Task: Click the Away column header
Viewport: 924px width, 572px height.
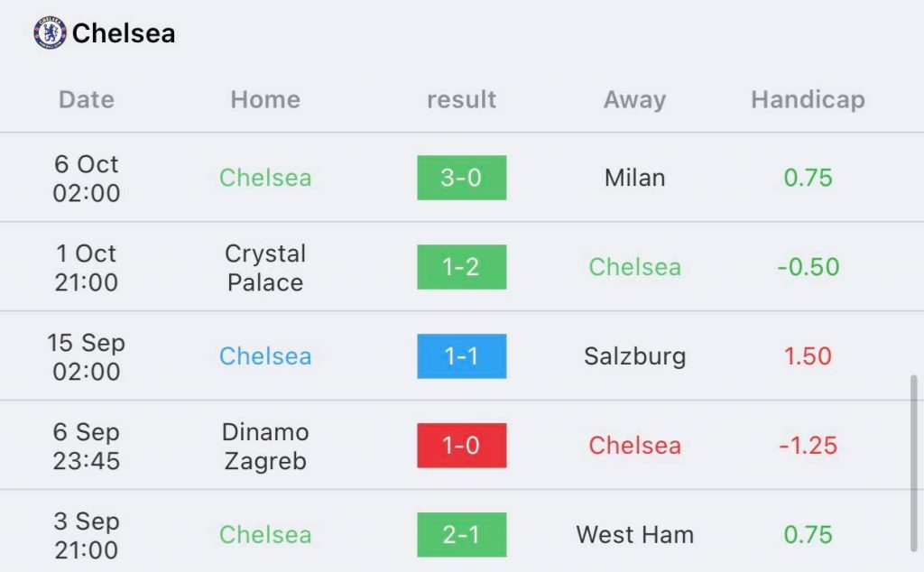Action: pyautogui.click(x=634, y=100)
